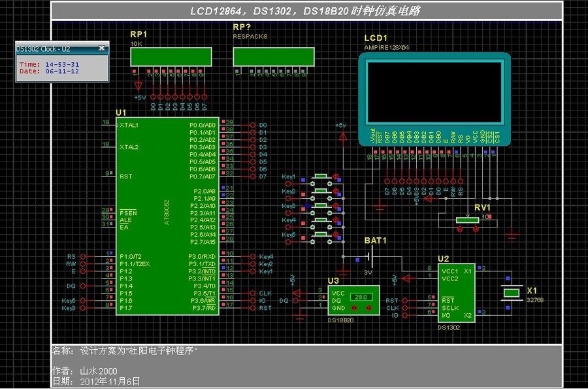This screenshot has height=389, width=588.
Task: Select the X1 crystal oscillator component
Action: 512,294
